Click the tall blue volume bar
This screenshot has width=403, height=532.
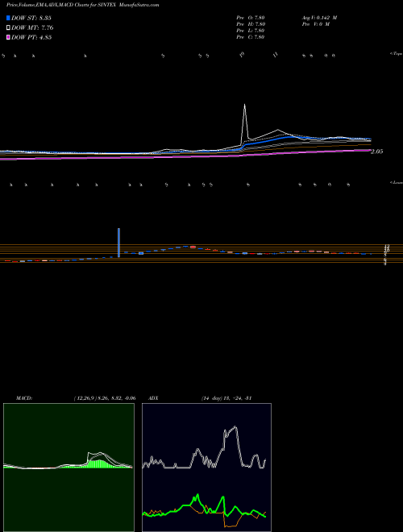click(x=118, y=243)
